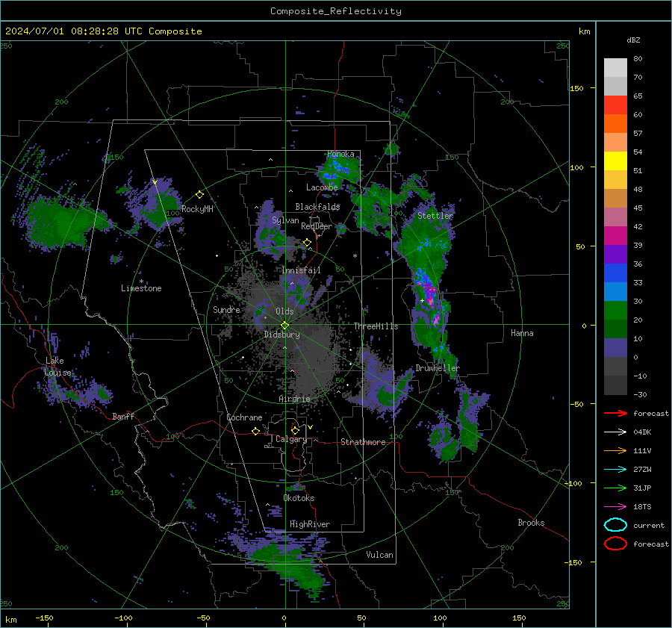Viewport: 672px width, 628px height.
Task: Click the red forecast arrow in legend
Action: 615,413
